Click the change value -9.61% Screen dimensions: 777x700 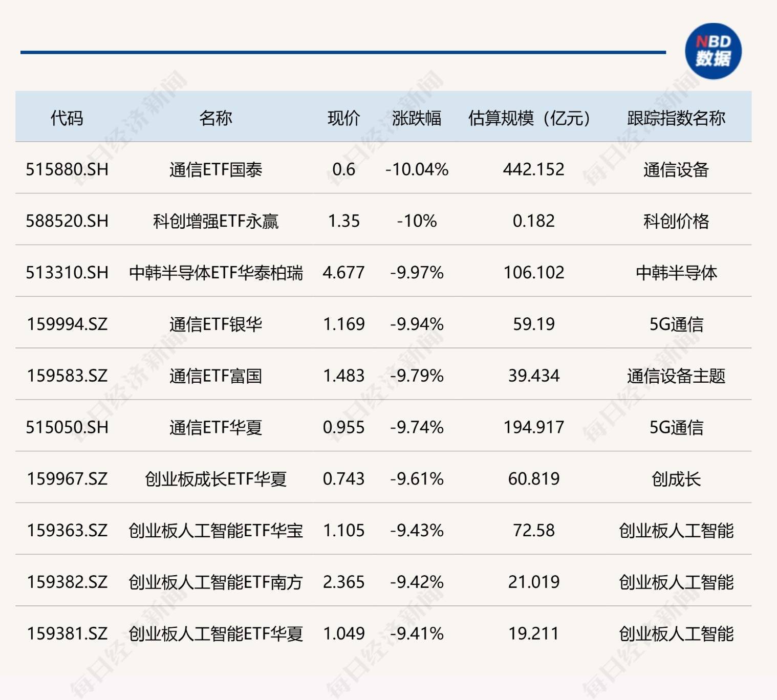[417, 479]
